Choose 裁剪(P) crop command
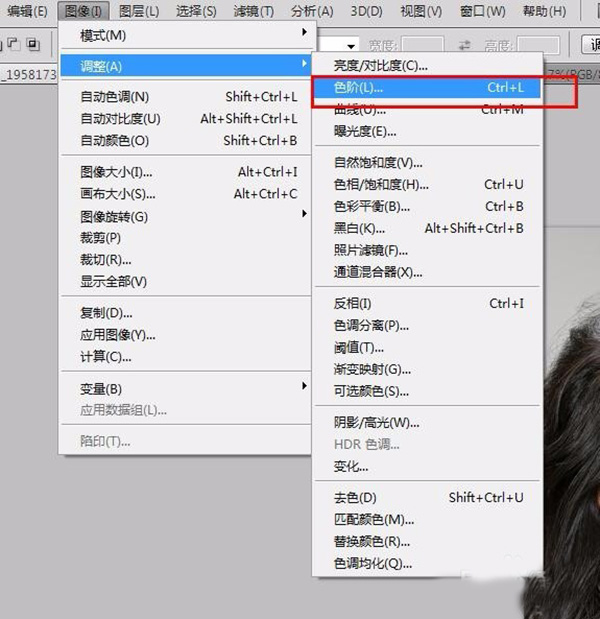The image size is (600, 619). click(186, 238)
